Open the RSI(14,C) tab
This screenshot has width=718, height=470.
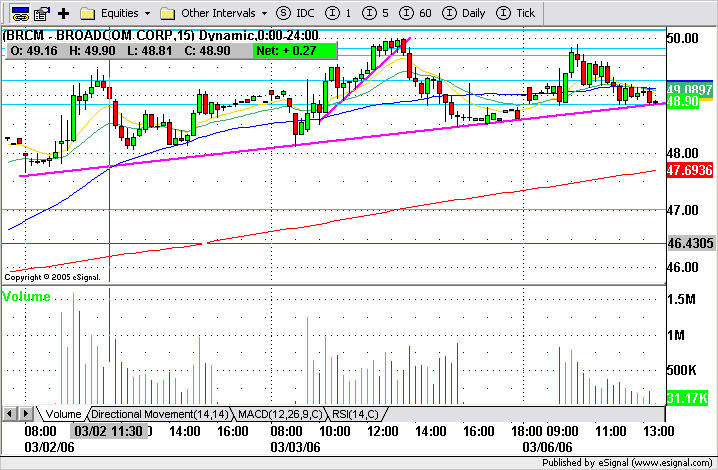355,414
